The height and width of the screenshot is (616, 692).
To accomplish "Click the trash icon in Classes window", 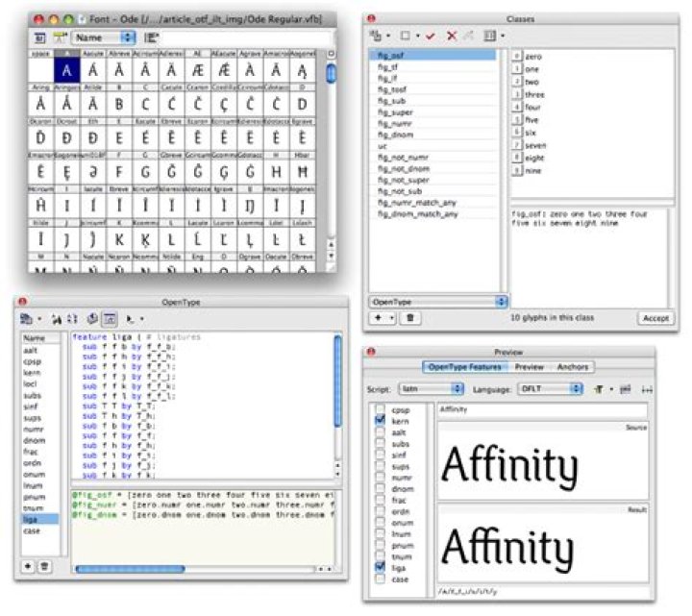I will click(x=410, y=318).
